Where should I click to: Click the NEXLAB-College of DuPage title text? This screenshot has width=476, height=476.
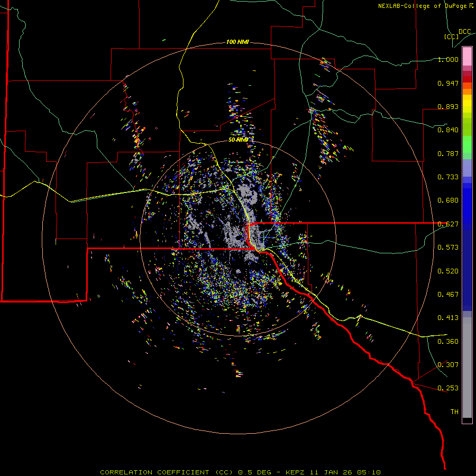click(425, 6)
